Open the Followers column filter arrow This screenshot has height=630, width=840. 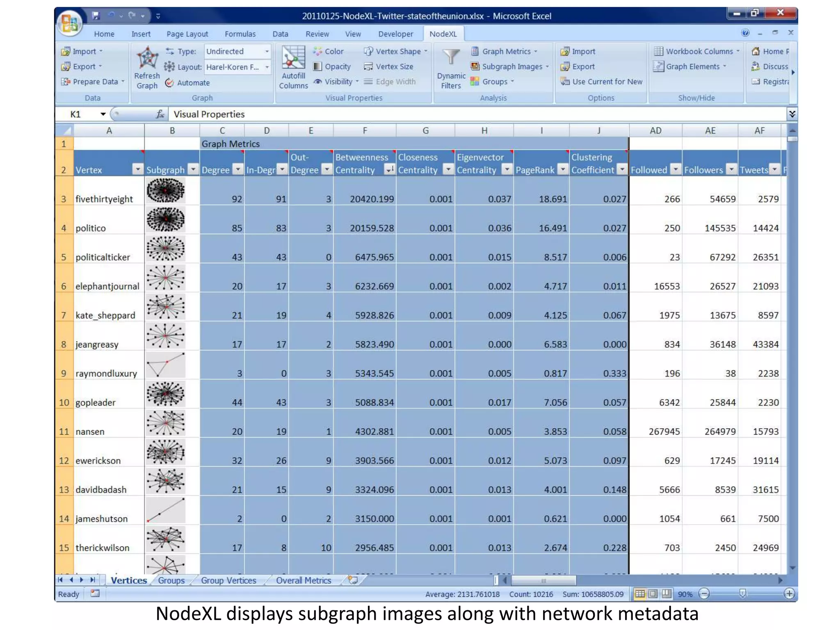pos(731,169)
